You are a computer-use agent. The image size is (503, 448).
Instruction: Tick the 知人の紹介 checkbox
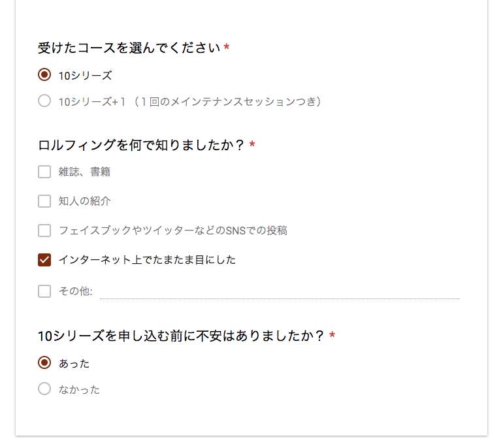[44, 201]
